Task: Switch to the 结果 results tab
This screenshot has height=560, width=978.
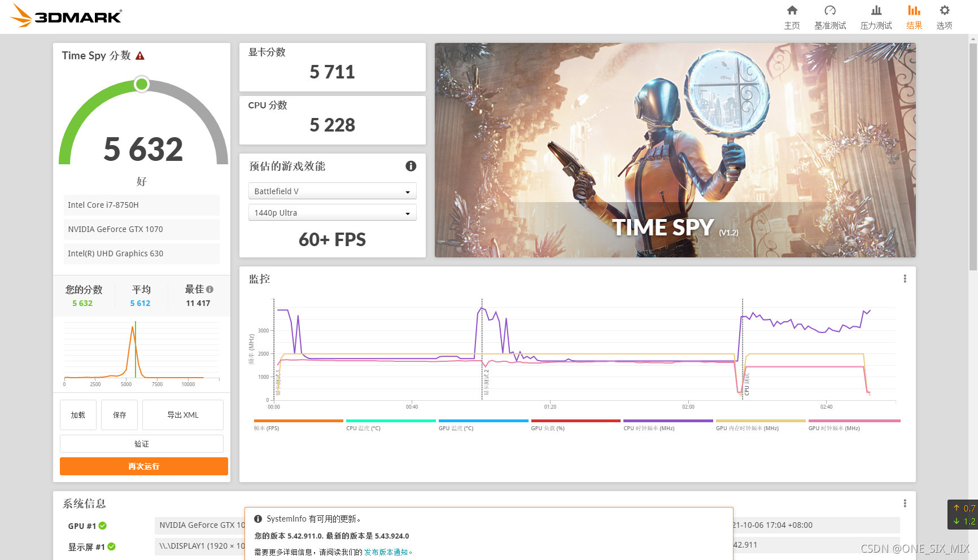Action: [x=914, y=17]
